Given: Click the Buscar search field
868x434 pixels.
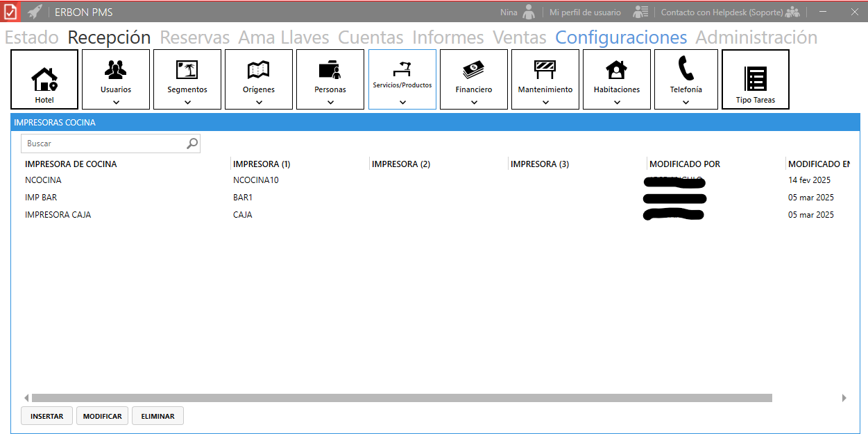Looking at the screenshot, I should click(104, 144).
